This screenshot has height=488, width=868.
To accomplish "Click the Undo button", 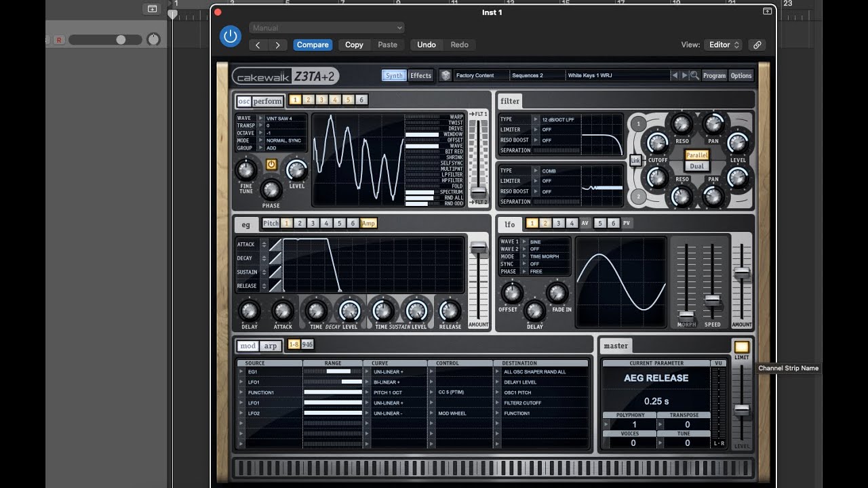I will click(x=427, y=45).
